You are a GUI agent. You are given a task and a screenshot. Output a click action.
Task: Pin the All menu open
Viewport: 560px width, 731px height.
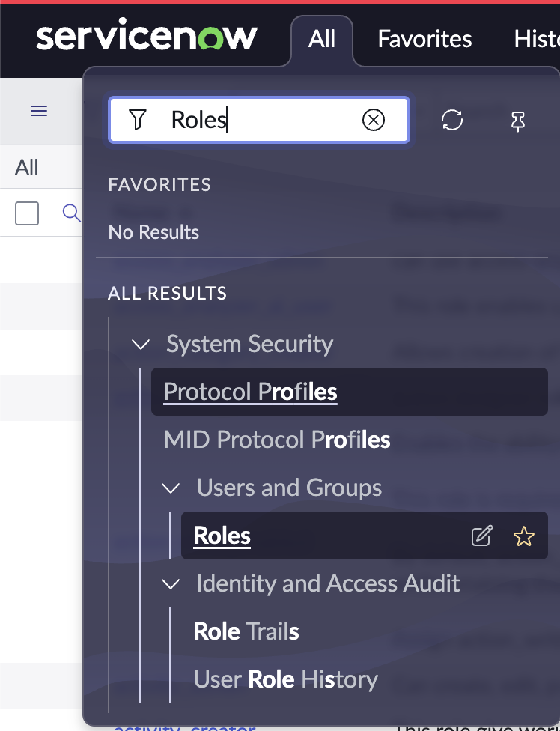[x=517, y=121]
